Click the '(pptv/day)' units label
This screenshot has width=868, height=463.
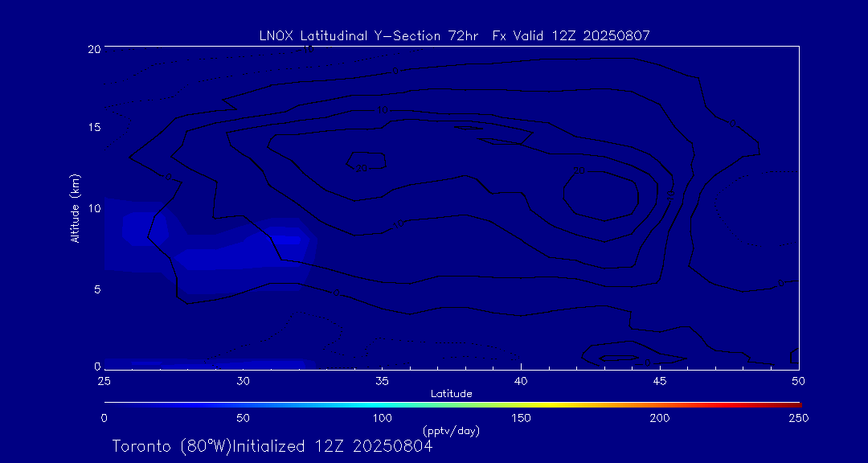coord(451,431)
